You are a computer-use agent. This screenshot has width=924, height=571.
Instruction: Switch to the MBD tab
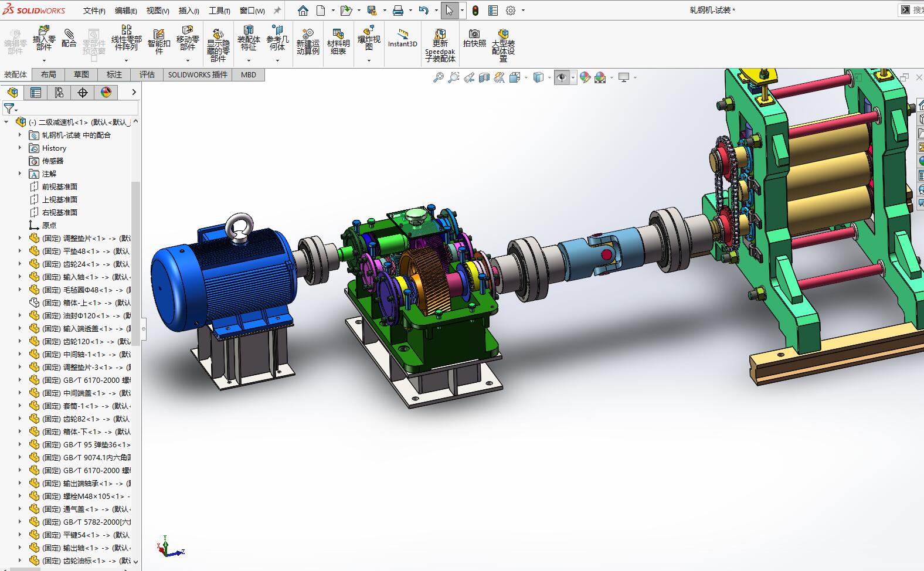[249, 74]
